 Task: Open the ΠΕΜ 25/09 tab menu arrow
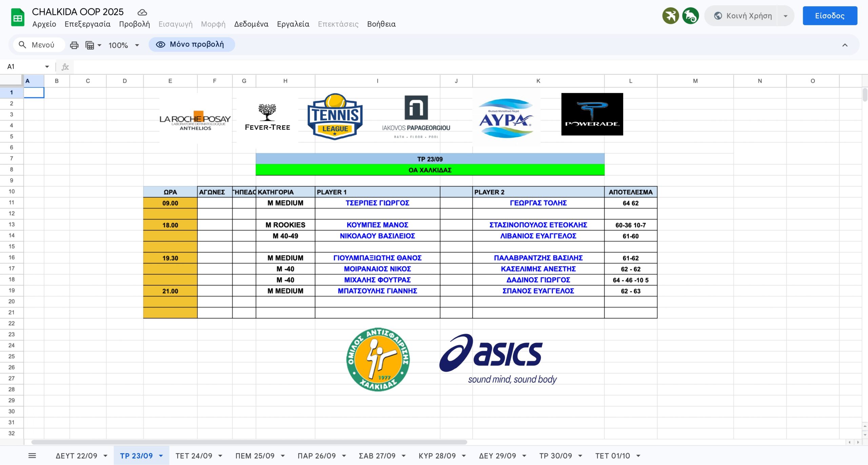coord(283,456)
